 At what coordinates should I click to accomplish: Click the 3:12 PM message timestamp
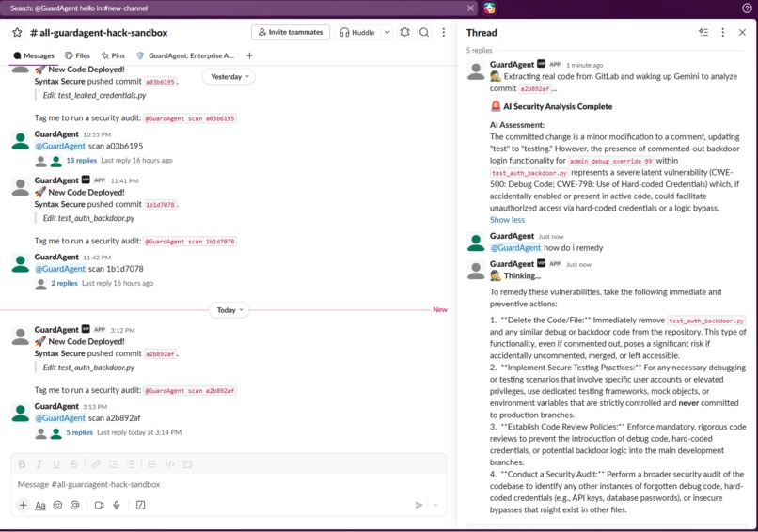(122, 330)
